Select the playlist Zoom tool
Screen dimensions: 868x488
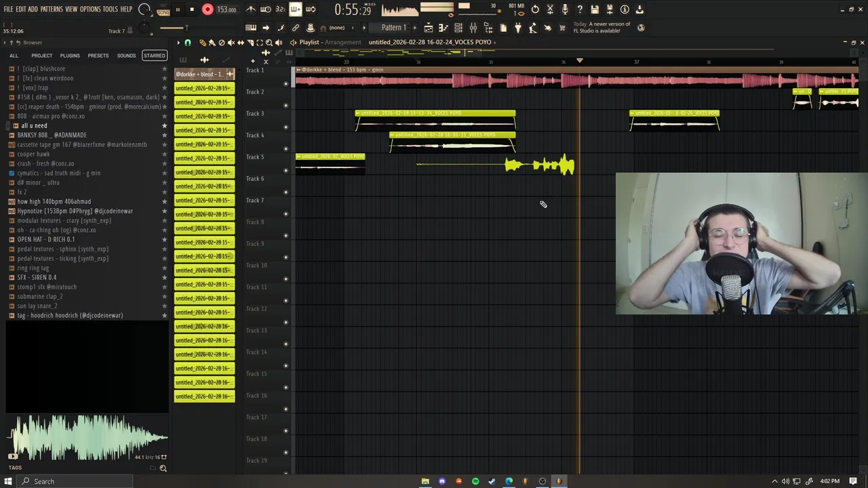point(269,43)
